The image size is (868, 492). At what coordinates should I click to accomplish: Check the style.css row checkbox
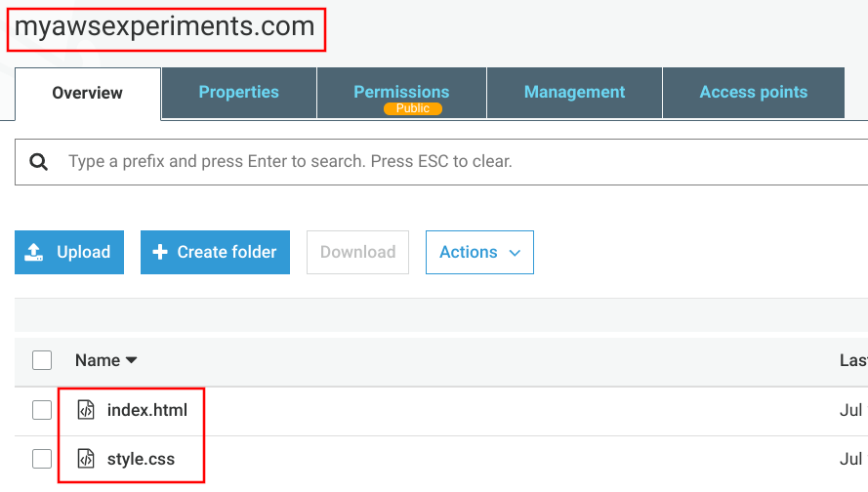(x=42, y=459)
